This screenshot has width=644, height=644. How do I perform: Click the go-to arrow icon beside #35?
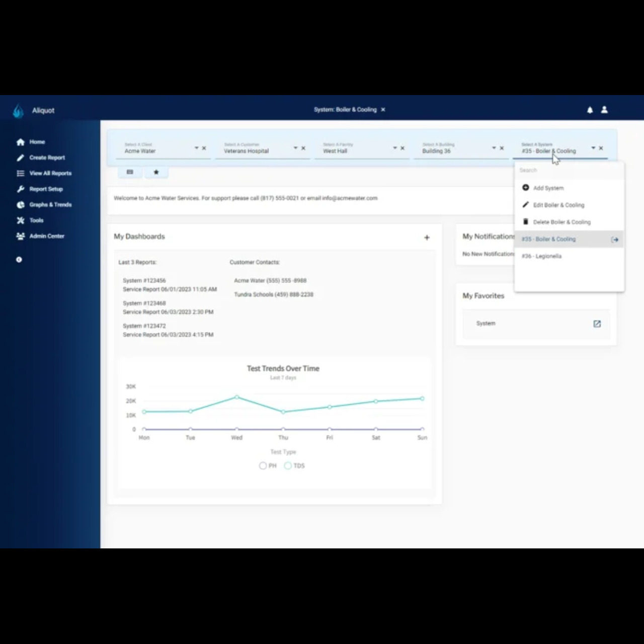pyautogui.click(x=614, y=239)
